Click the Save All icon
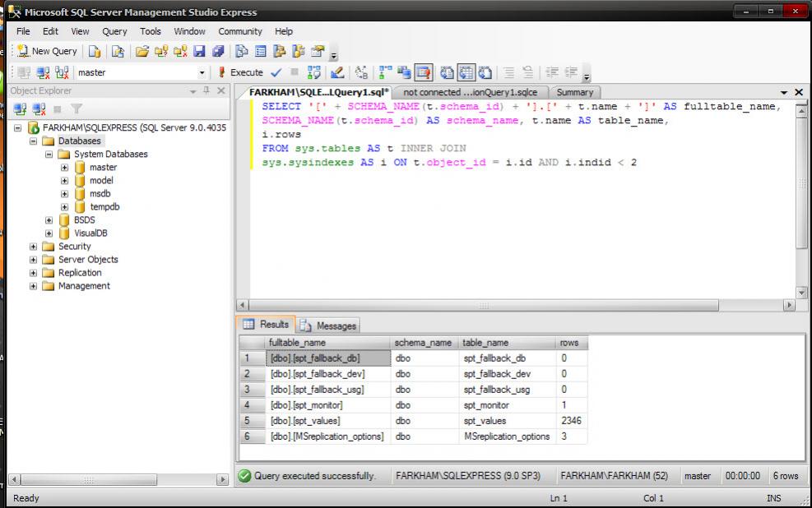Viewport: 812px width, 508px height. pos(216,51)
